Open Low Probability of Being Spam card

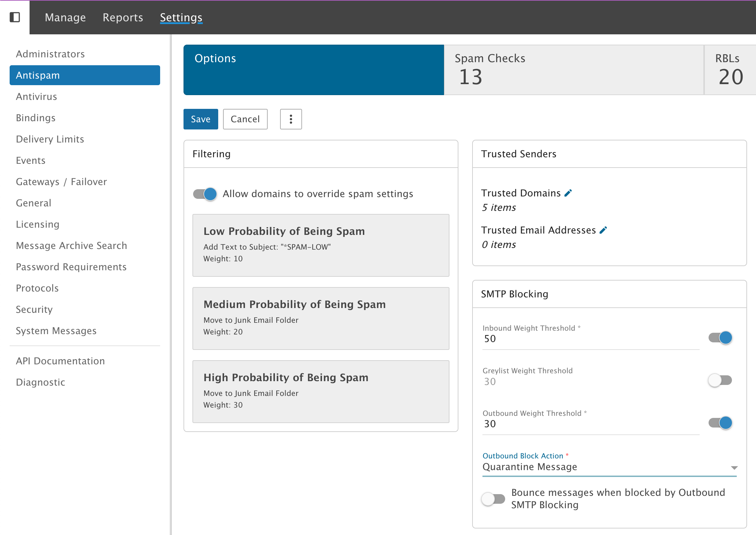click(321, 245)
